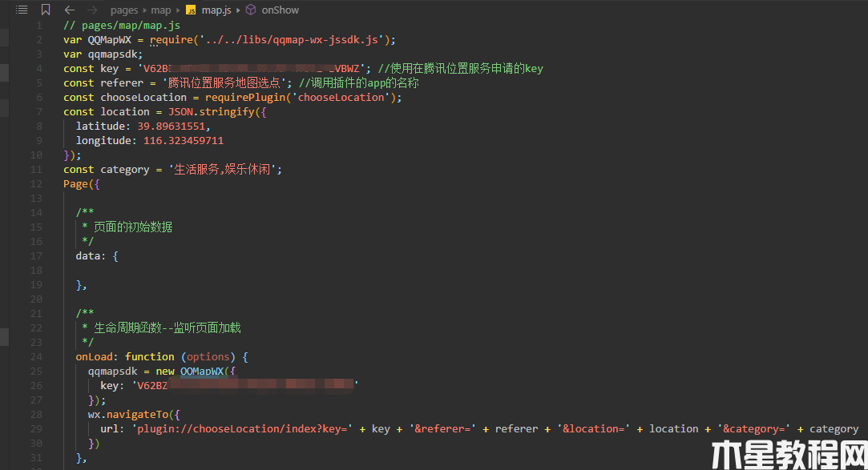Click the cube icon beside onShow
This screenshot has height=470, width=868.
coord(251,10)
